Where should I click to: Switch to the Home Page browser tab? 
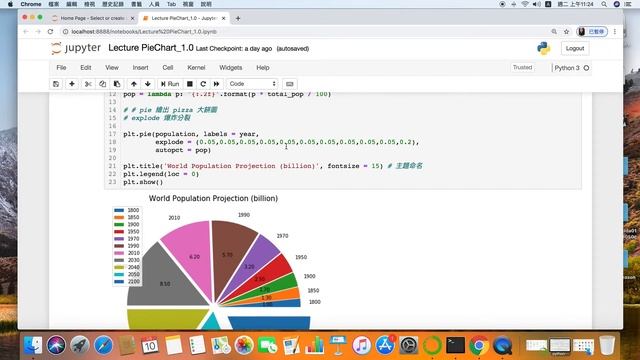coord(92,18)
